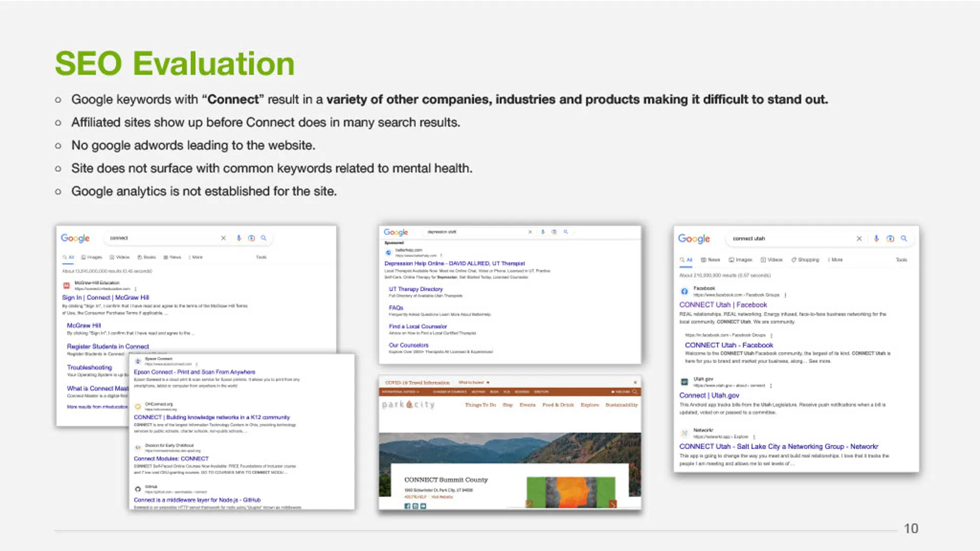
Task: Open the Connect | Utah.gov result link
Action: point(709,395)
